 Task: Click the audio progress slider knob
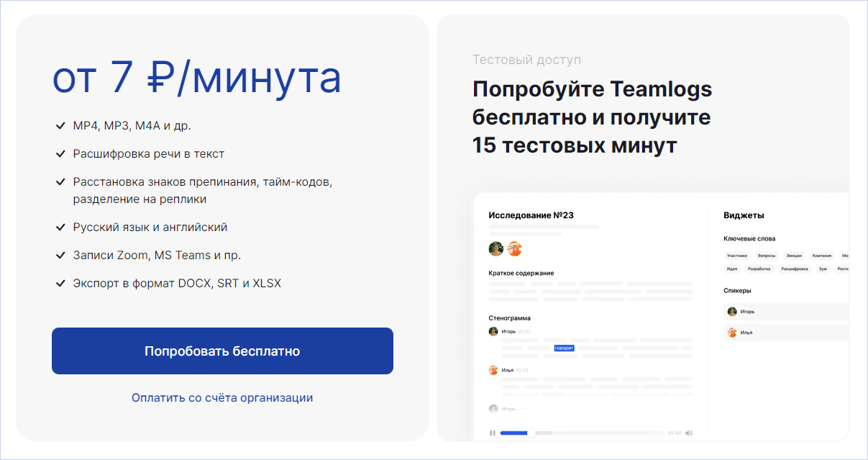coord(531,433)
